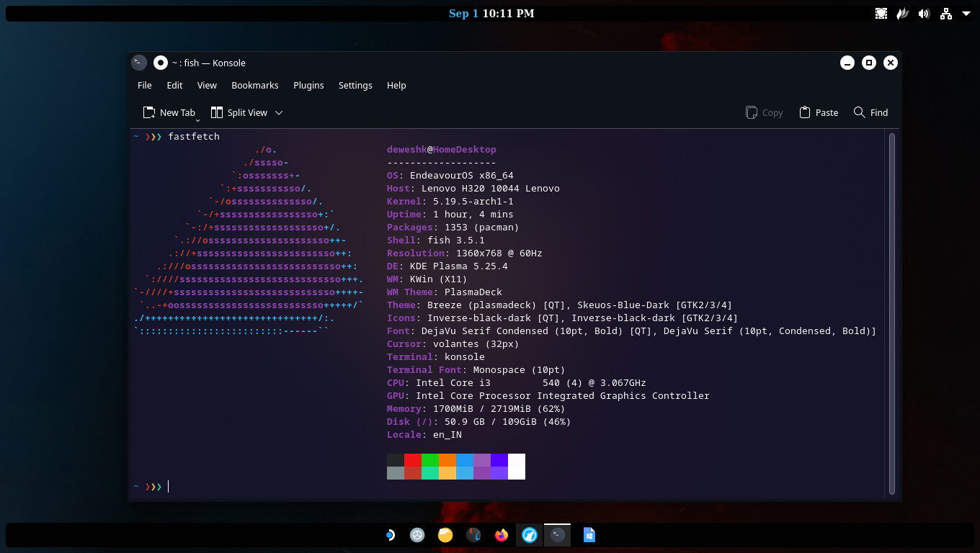Click the 'Host: Lenovo H320 10044 Lenovo' line
Viewport: 980px width, 553px height.
(x=473, y=188)
